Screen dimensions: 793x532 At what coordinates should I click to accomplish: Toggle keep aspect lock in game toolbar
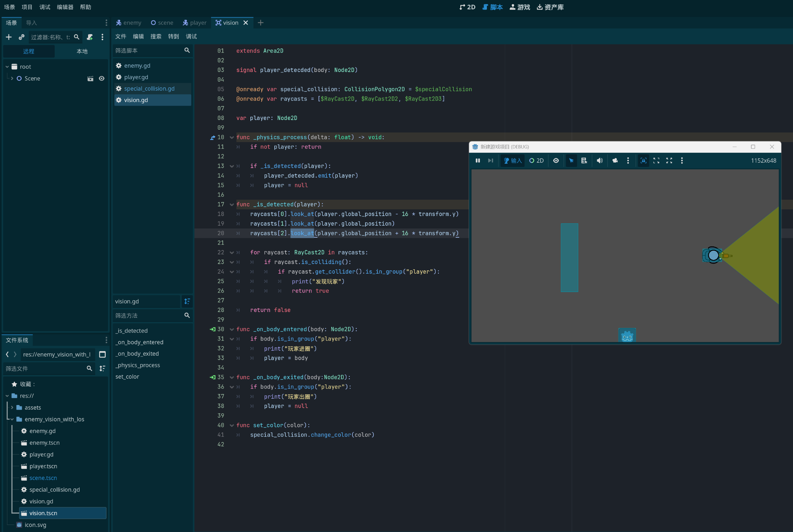click(643, 160)
